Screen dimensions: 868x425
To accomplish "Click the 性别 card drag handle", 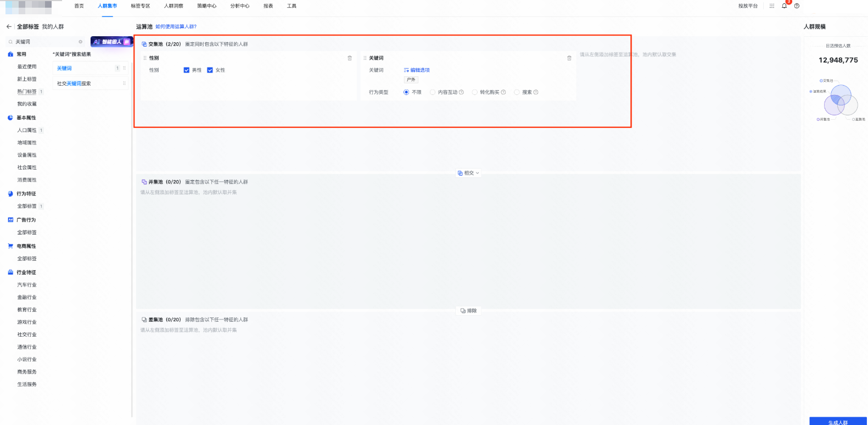I will point(145,58).
